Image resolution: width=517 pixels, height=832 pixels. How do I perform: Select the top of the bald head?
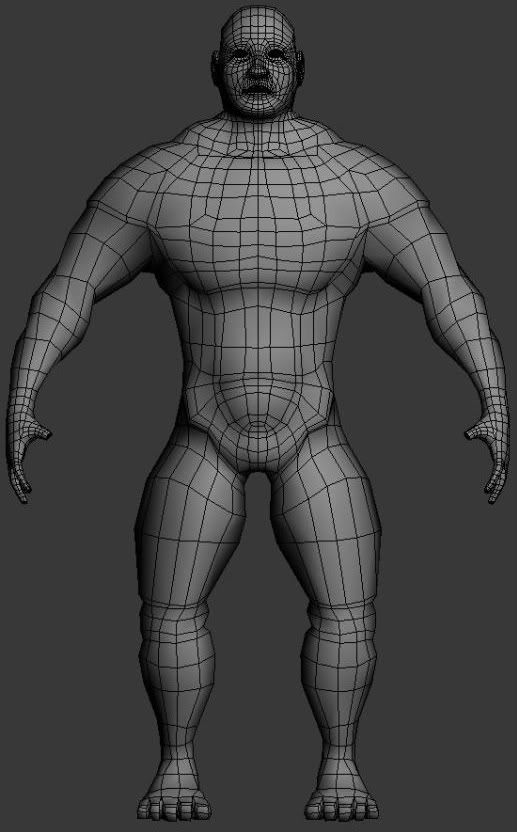tap(257, 19)
